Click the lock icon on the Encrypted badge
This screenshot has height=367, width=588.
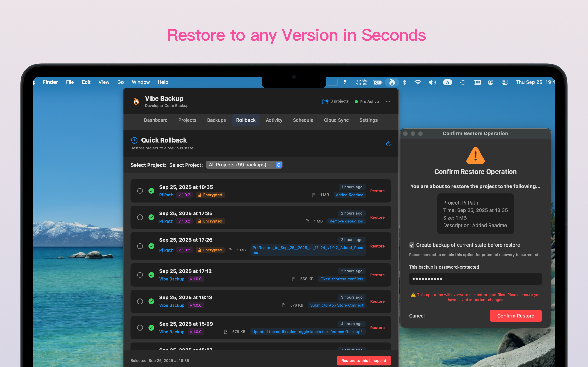pyautogui.click(x=200, y=195)
